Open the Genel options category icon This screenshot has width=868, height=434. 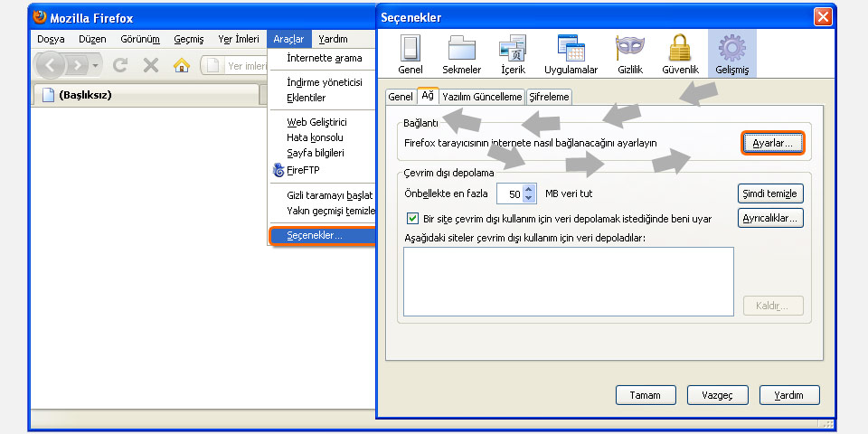point(410,54)
